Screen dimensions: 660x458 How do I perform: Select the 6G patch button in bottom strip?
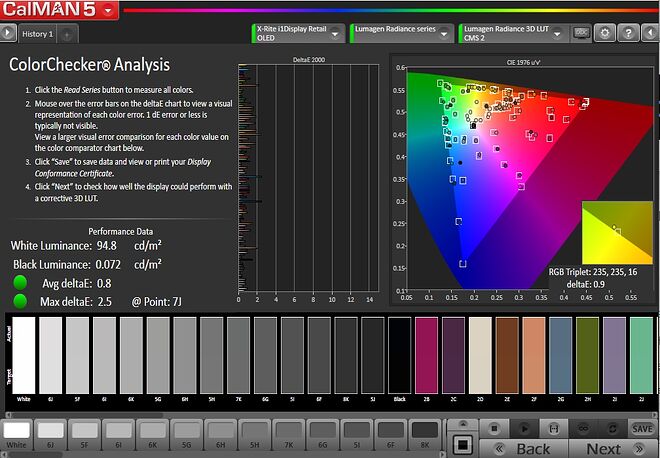(x=323, y=434)
